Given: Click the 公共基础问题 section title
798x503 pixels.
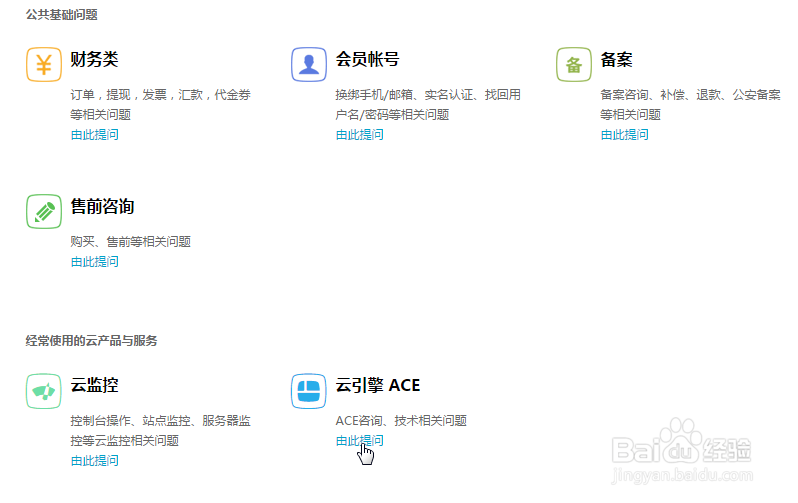Looking at the screenshot, I should [62, 15].
